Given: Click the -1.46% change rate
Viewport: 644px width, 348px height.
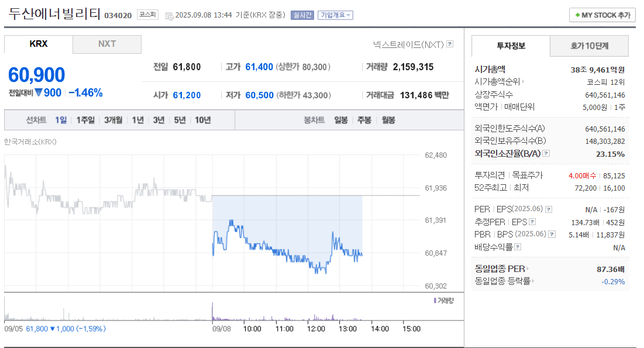Looking at the screenshot, I should (85, 93).
